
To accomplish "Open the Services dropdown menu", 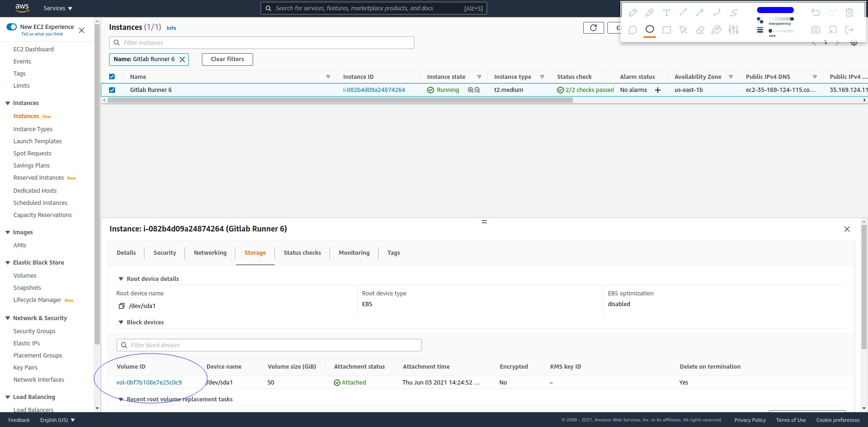I will (58, 8).
